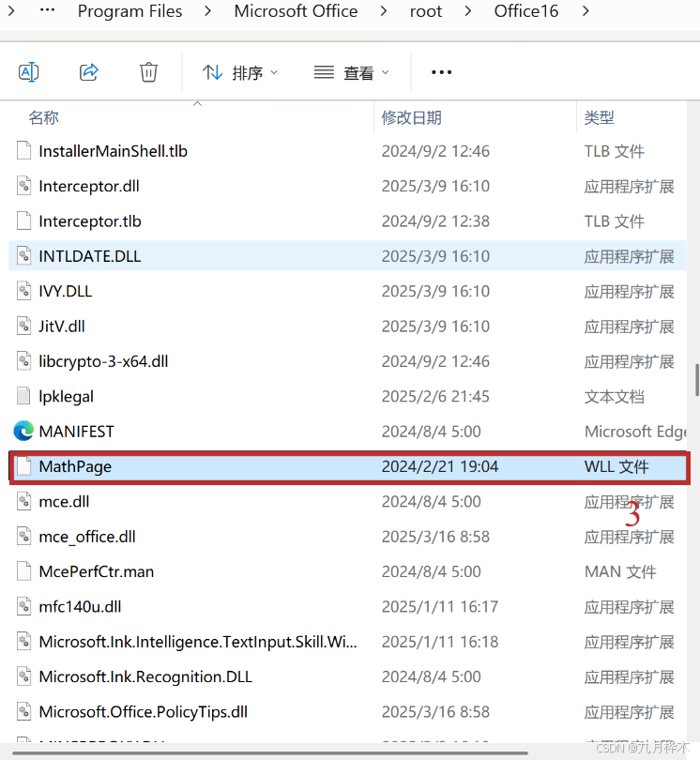Click the Interceptor.dll file name
700x760 pixels.
(89, 186)
